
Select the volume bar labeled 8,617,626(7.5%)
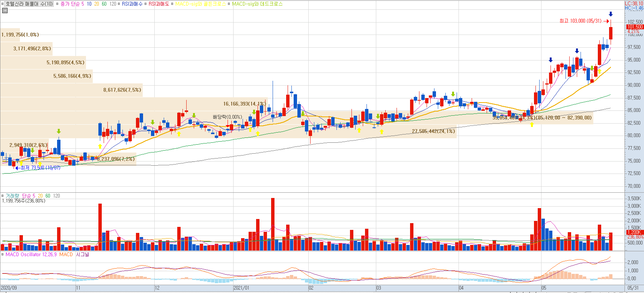[x=71, y=90]
